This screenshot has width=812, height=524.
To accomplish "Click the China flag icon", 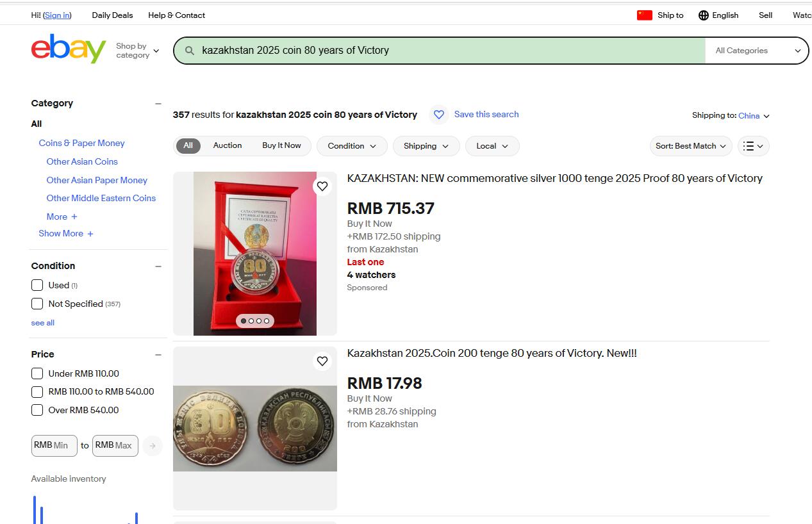I will (x=645, y=15).
